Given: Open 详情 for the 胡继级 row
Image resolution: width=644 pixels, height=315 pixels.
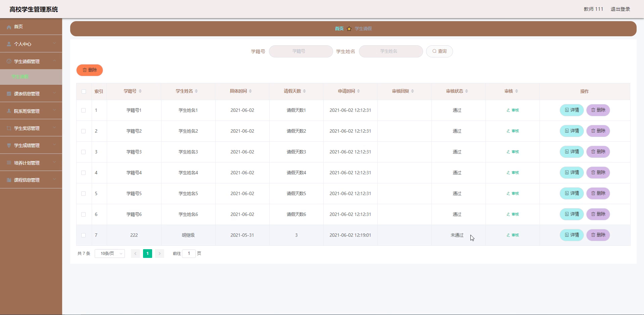Looking at the screenshot, I should click(x=571, y=235).
